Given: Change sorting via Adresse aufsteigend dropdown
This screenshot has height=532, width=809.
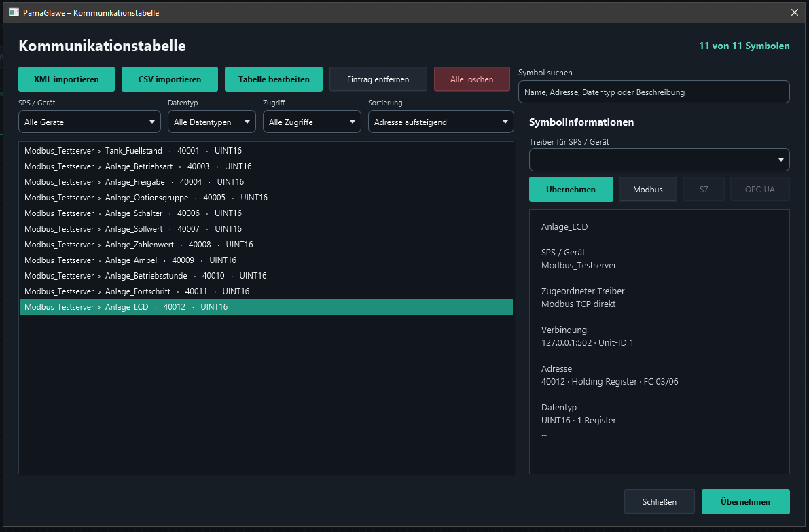Looking at the screenshot, I should click(441, 122).
